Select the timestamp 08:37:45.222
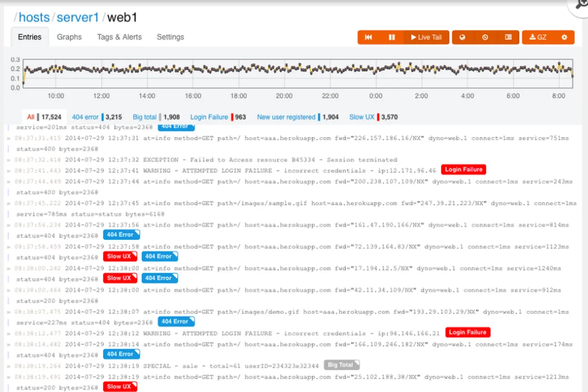 [x=38, y=203]
